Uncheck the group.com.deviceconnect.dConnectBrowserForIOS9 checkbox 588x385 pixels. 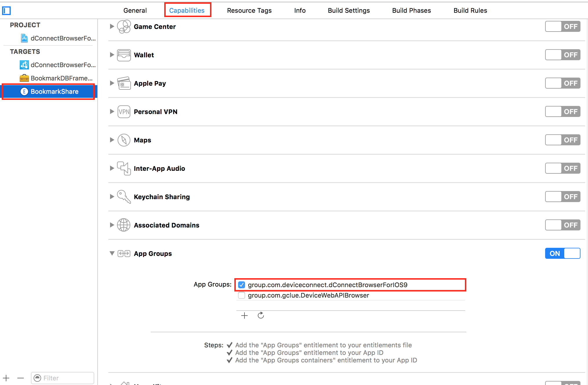click(x=242, y=285)
